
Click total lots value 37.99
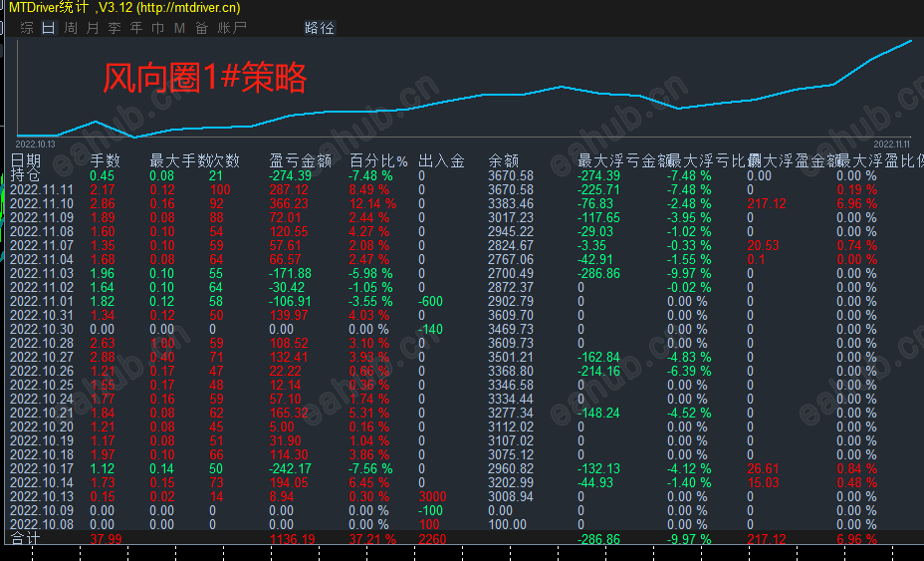pyautogui.click(x=107, y=539)
